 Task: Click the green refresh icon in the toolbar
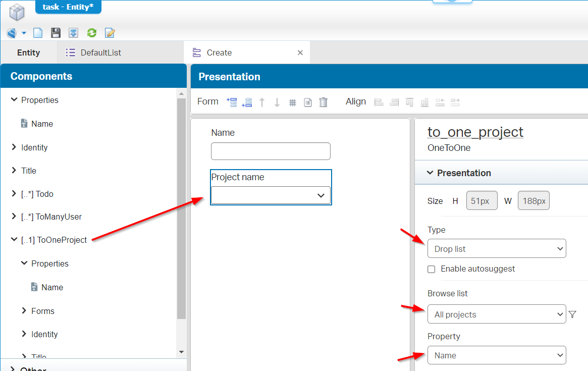pyautogui.click(x=91, y=32)
